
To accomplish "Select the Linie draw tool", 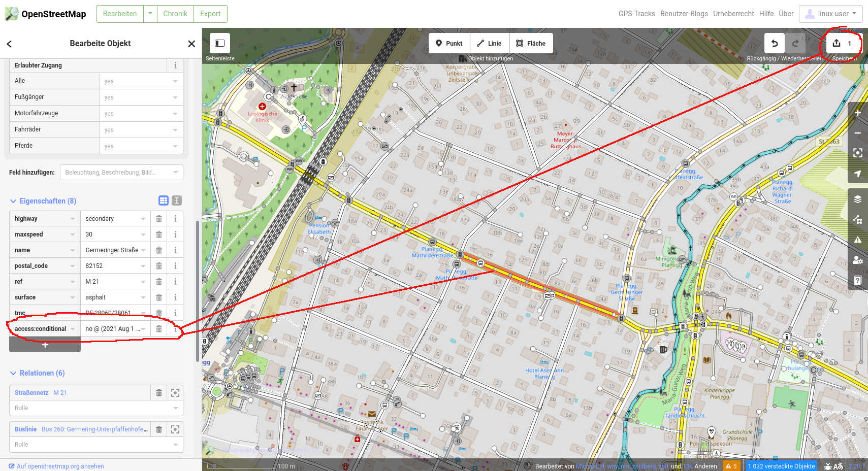I will point(490,43).
